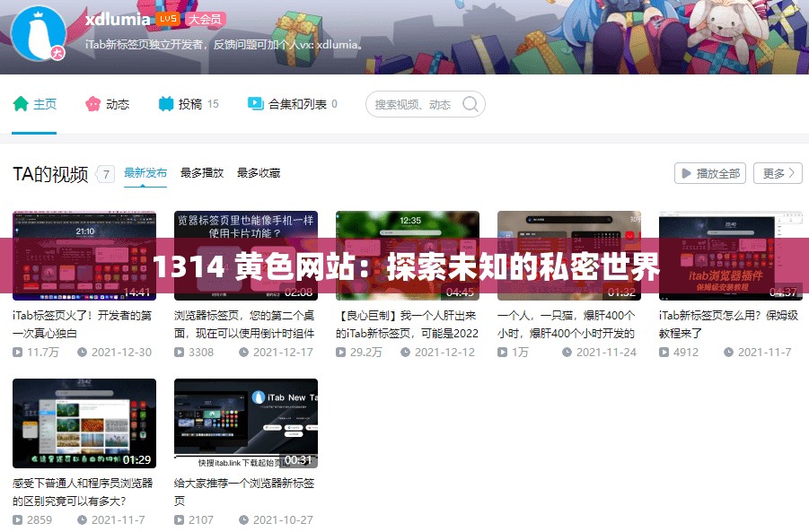
Task: Open the video titled 浏览器标签页，您的第二个桌面
Action: (x=245, y=254)
